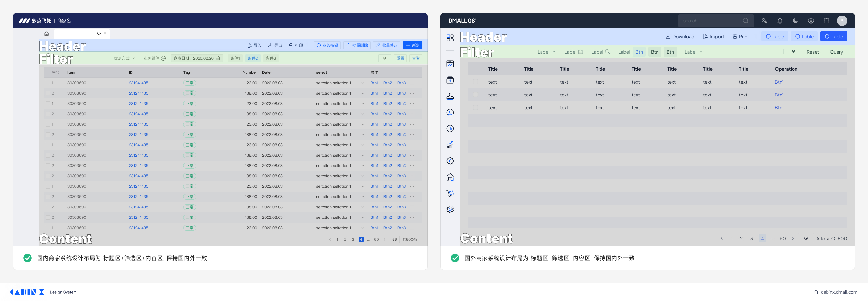868x301 pixels.
Task: Expand the first Label dropdown in filter
Action: pos(546,52)
